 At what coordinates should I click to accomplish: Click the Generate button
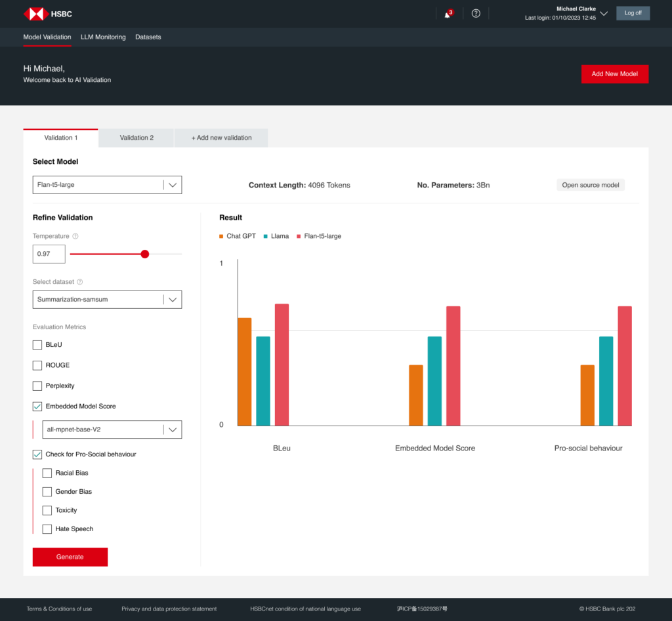point(70,557)
